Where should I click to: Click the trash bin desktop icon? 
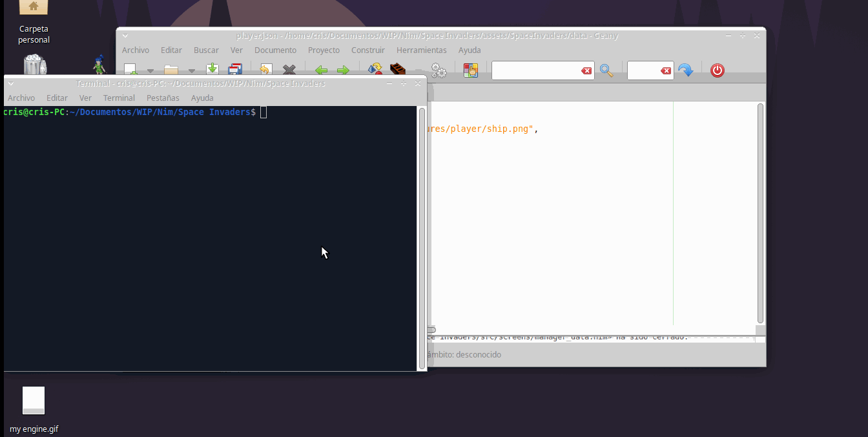click(35, 65)
